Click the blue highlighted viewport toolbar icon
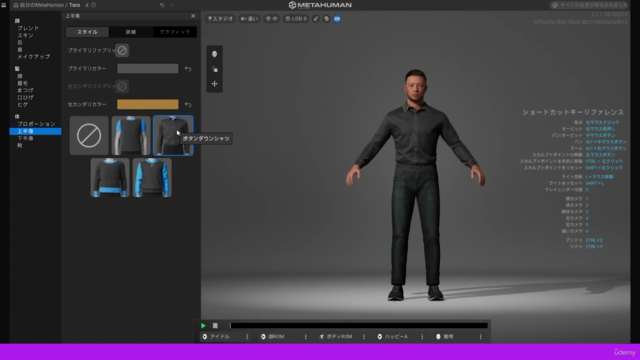The height and width of the screenshot is (360, 640). point(337,19)
